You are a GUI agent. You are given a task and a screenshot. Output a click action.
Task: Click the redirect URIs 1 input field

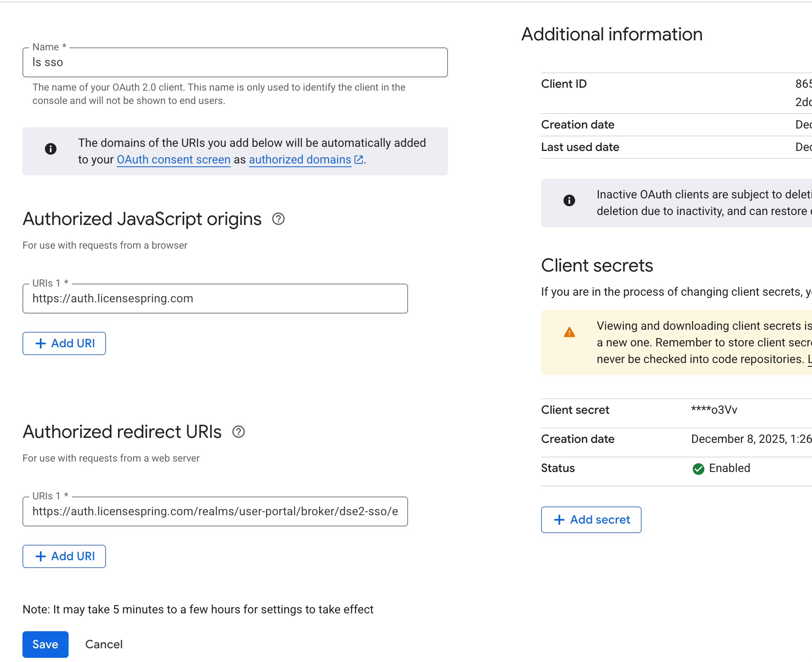[215, 511]
